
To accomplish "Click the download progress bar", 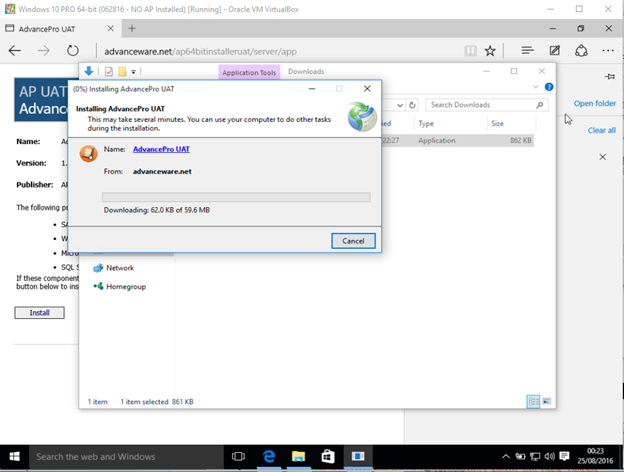I will tap(237, 197).
